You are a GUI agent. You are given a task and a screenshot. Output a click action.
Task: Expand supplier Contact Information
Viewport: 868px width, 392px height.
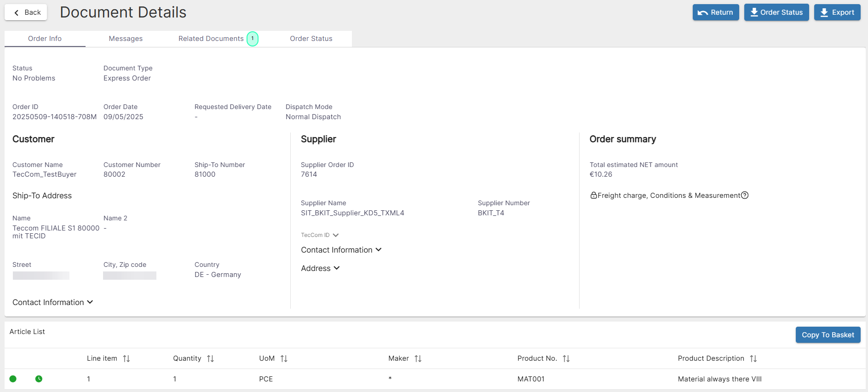coord(341,250)
